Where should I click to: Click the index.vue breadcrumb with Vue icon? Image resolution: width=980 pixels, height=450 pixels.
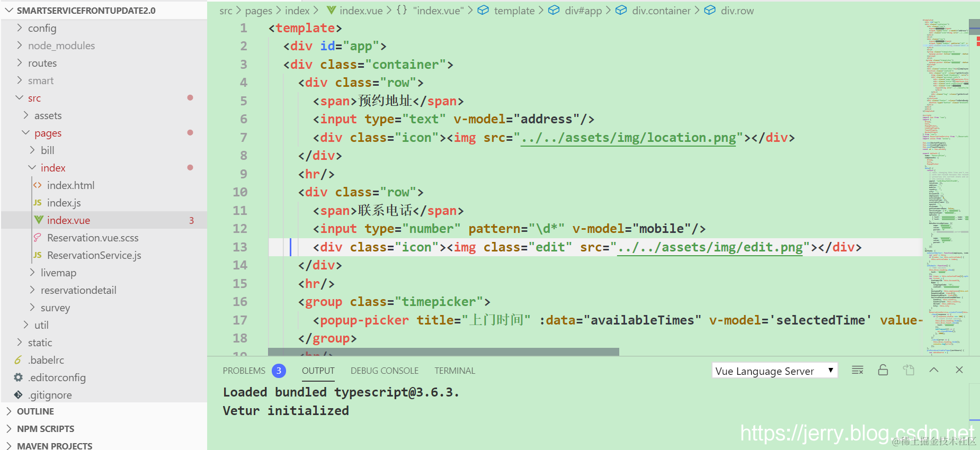(354, 11)
